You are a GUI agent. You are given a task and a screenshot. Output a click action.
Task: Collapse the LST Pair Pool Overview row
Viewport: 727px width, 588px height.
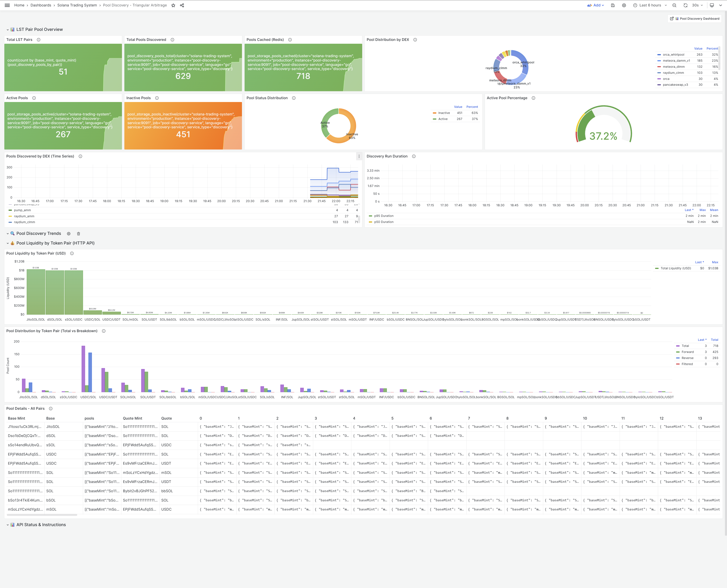(x=8, y=30)
